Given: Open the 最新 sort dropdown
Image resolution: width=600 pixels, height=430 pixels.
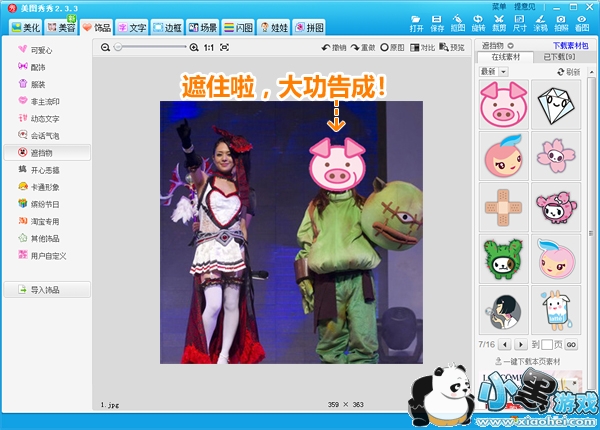Looking at the screenshot, I should pyautogui.click(x=494, y=72).
